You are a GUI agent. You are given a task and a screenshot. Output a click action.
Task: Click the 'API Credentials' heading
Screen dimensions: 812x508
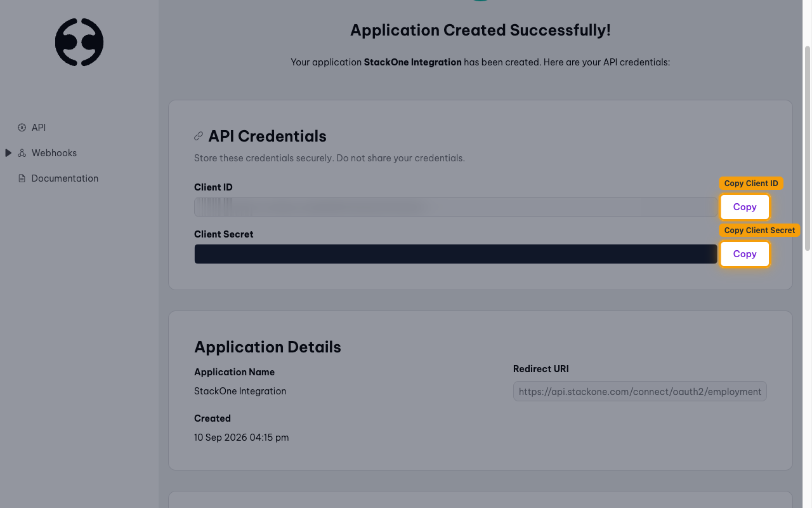[267, 136]
